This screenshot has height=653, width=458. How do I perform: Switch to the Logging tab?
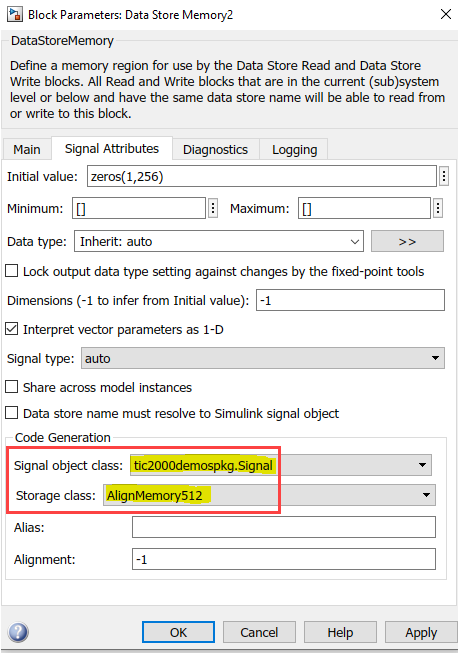click(x=294, y=149)
